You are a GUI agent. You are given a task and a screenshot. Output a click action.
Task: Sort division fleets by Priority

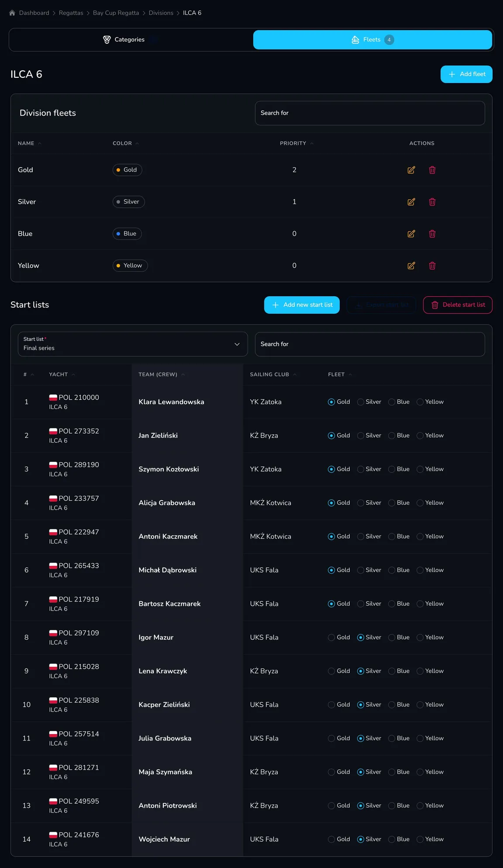(296, 143)
